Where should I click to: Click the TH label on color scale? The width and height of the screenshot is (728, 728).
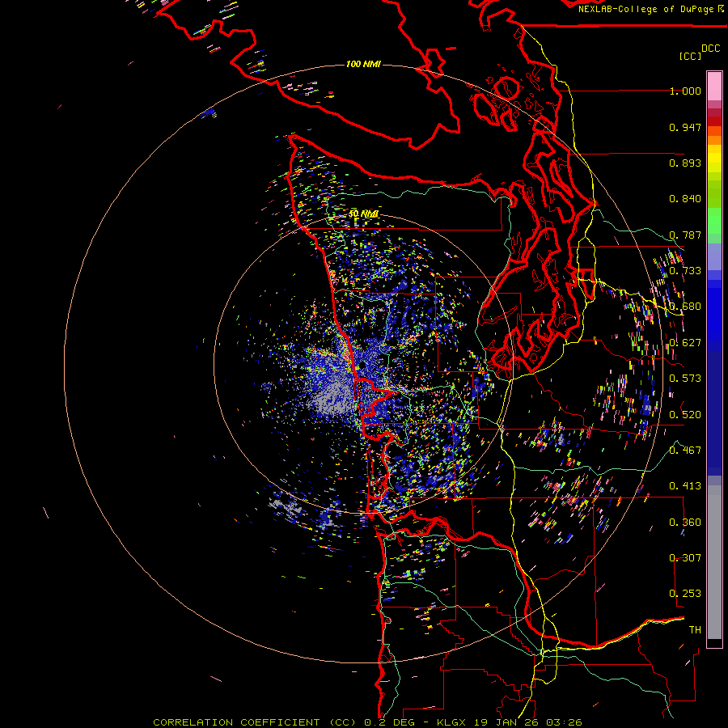695,630
